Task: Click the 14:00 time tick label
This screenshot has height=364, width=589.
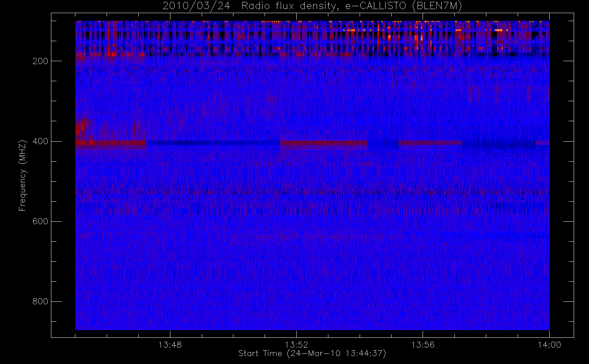Action: (549, 345)
